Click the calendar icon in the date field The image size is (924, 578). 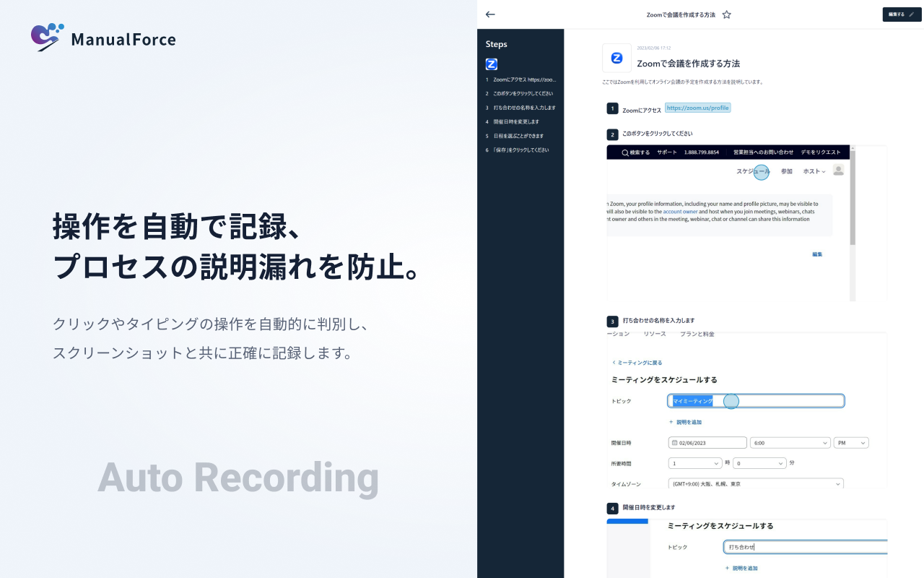click(674, 443)
